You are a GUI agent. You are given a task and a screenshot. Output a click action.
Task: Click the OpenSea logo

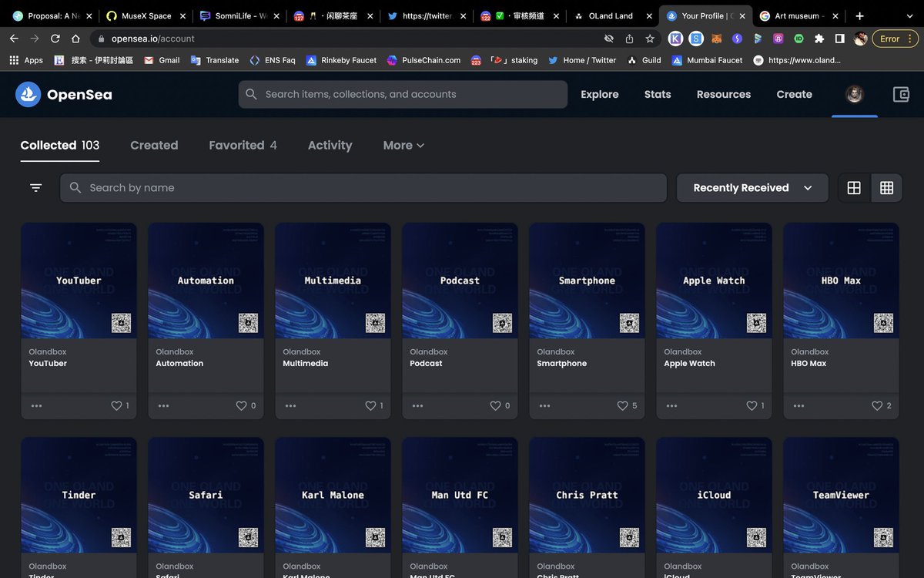coord(64,94)
